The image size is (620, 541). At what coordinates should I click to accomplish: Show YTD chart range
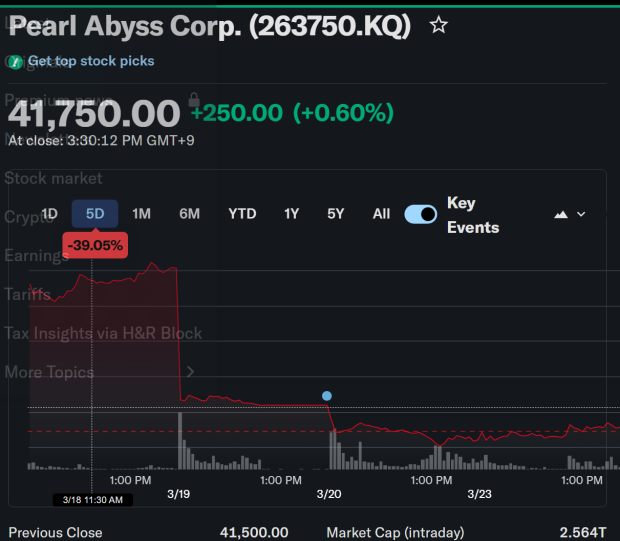(242, 214)
